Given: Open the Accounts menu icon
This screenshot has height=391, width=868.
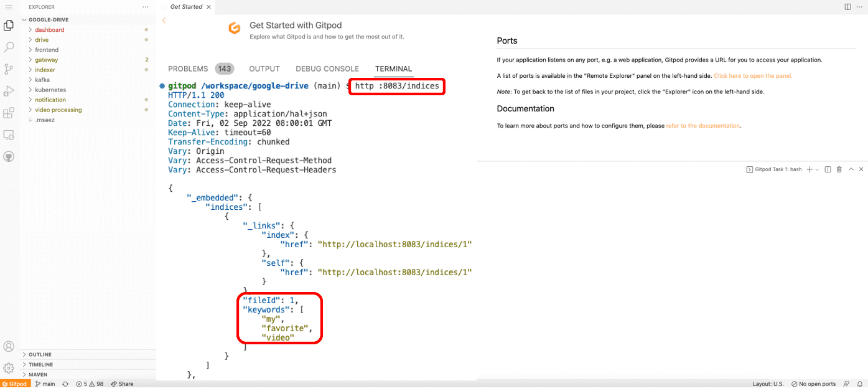Looking at the screenshot, I should 9,347.
